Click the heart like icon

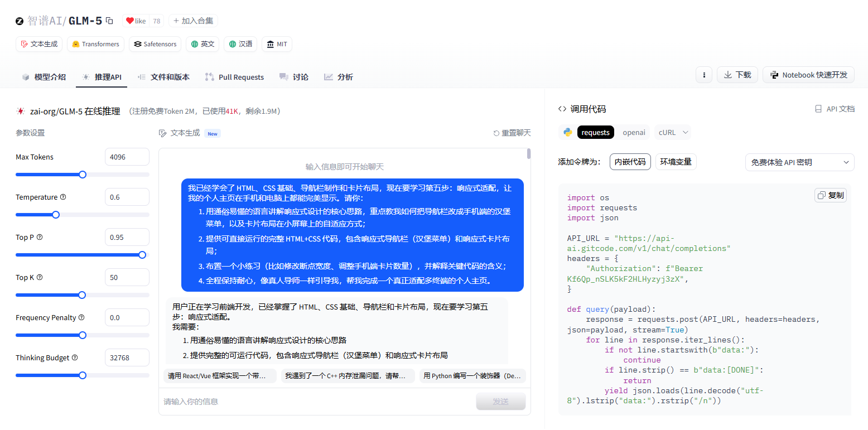(129, 21)
